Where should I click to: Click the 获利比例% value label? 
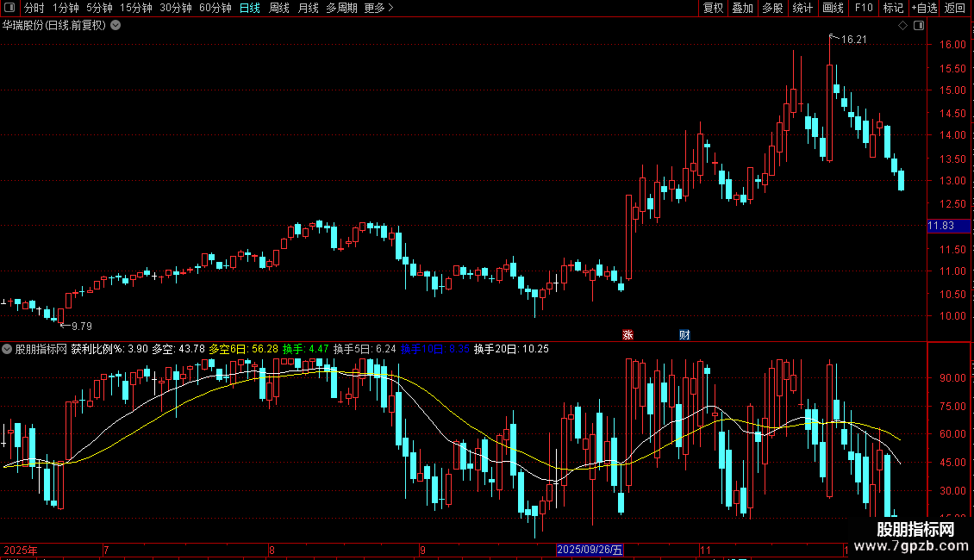coord(109,349)
